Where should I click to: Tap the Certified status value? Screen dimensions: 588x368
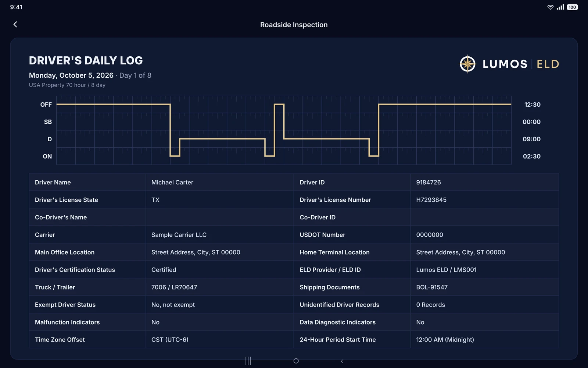coord(164,270)
